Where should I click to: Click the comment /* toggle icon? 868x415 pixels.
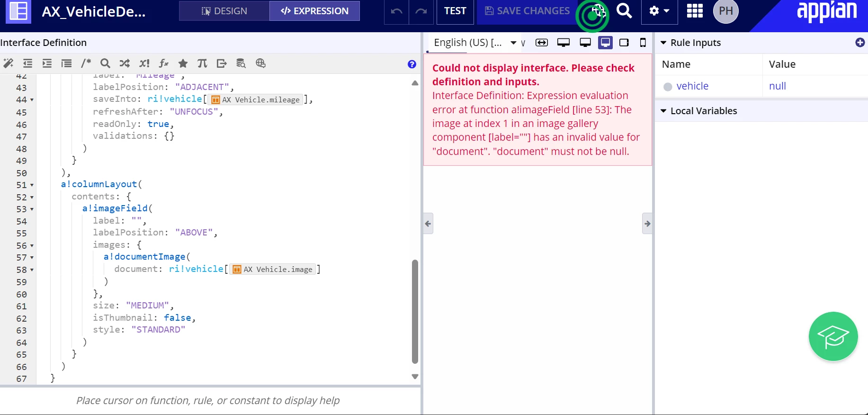point(86,63)
